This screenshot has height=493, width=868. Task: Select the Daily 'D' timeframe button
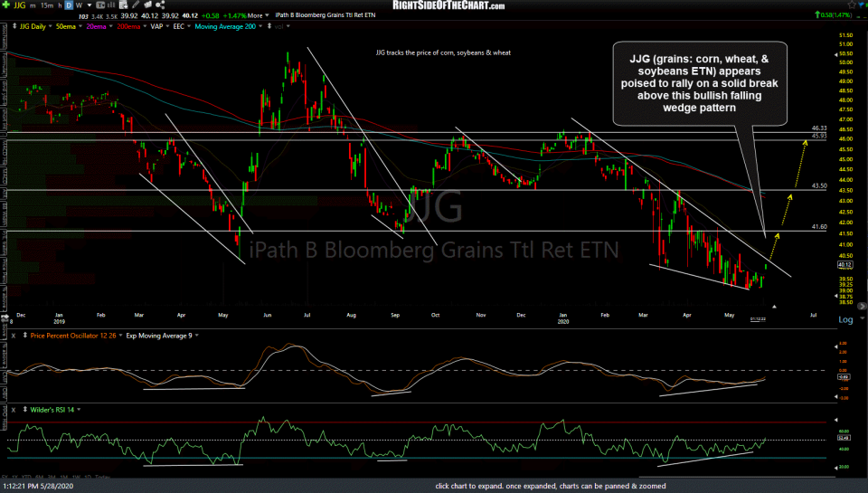point(69,5)
